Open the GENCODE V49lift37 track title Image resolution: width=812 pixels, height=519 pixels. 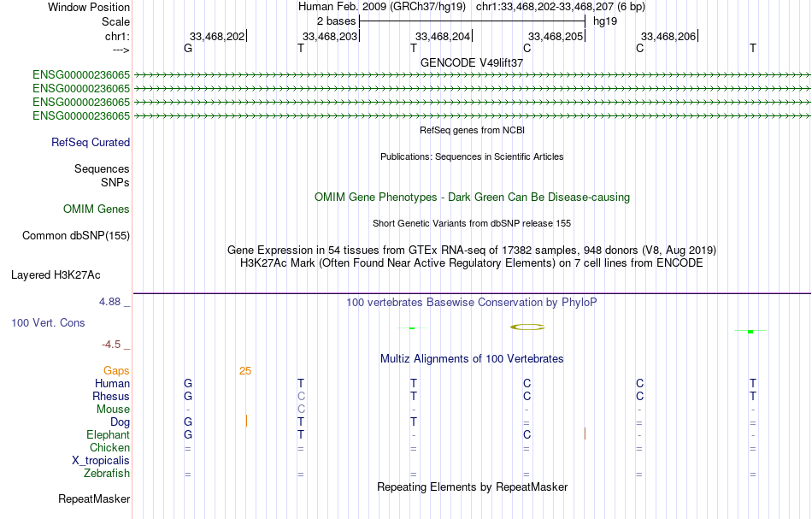472,62
